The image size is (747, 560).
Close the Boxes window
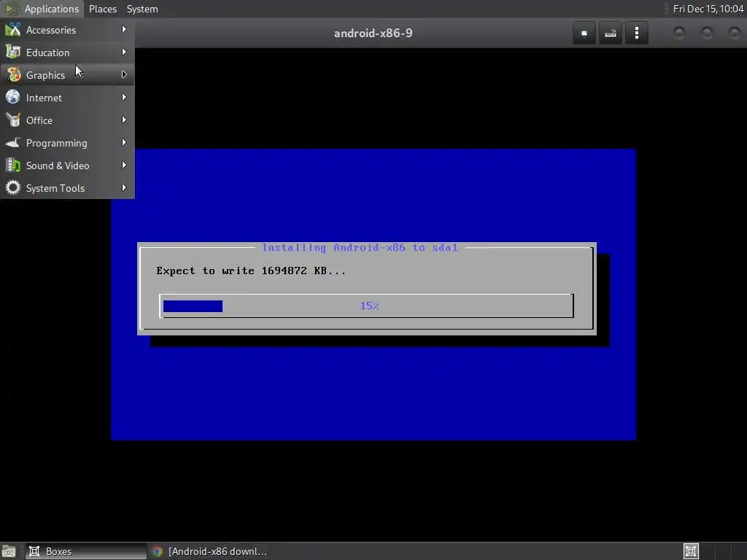(x=735, y=33)
